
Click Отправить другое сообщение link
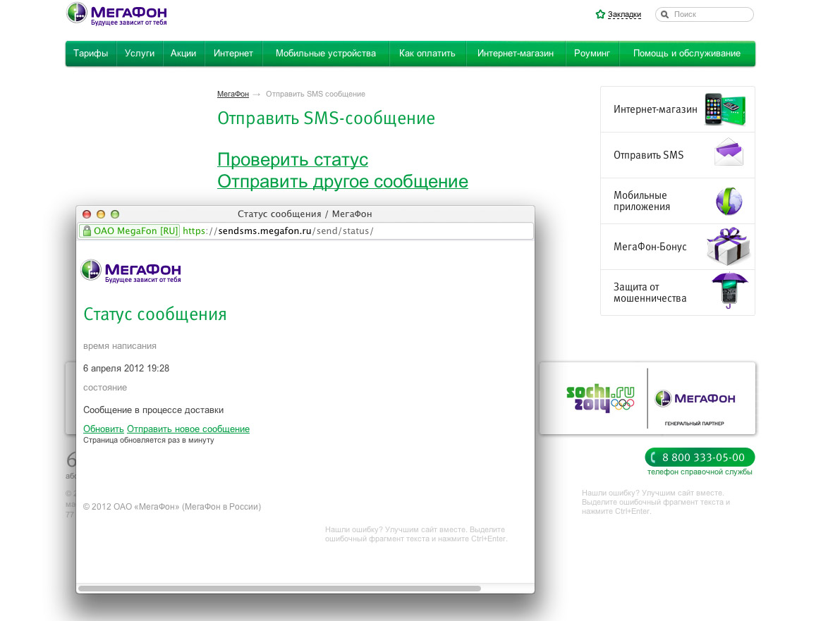pyautogui.click(x=343, y=181)
